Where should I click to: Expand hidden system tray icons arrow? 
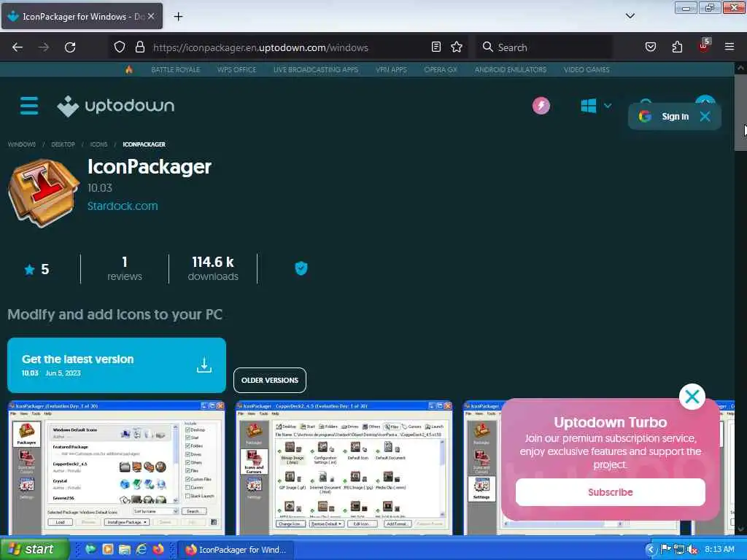pos(651,550)
